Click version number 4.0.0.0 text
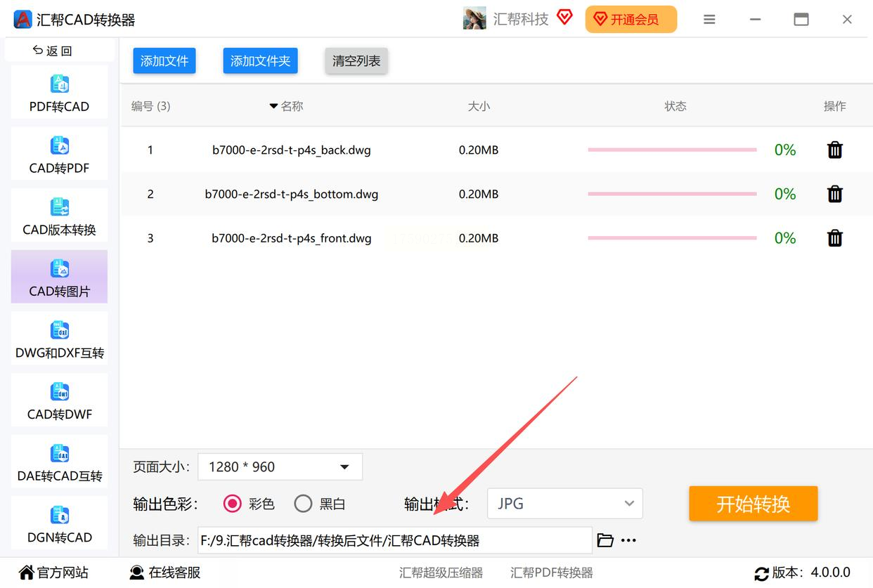 [x=831, y=573]
